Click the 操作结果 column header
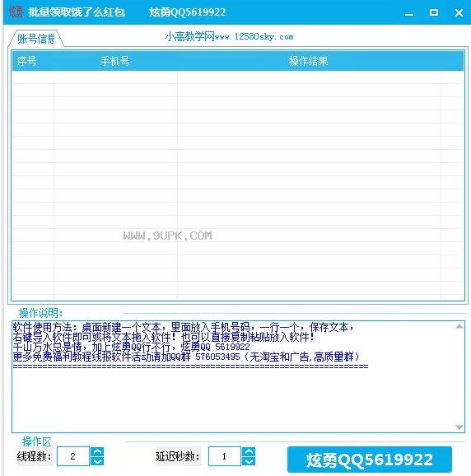 pyautogui.click(x=308, y=61)
